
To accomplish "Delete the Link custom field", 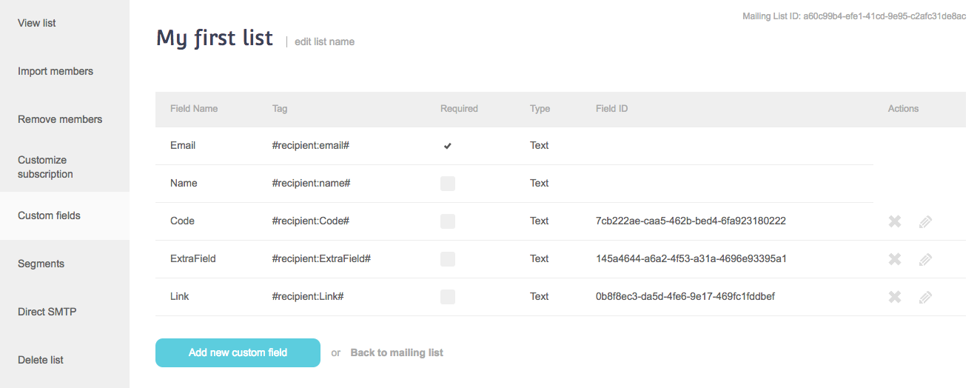I will (x=895, y=297).
